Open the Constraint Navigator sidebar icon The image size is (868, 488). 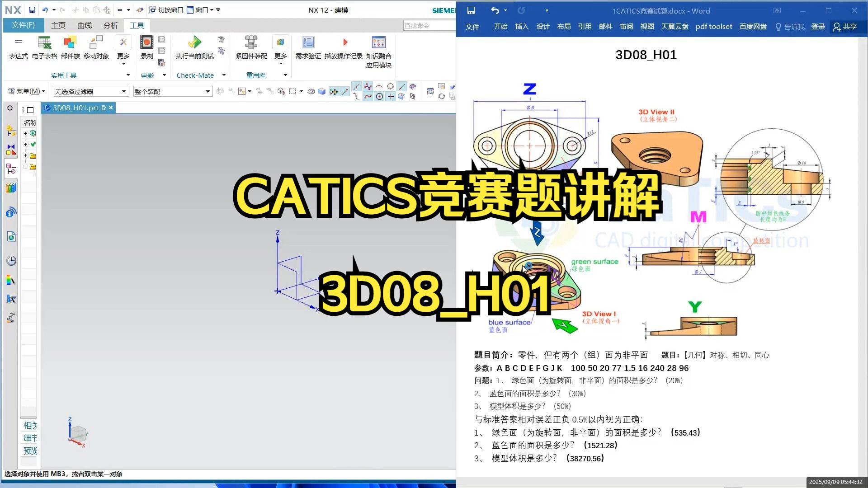[11, 149]
